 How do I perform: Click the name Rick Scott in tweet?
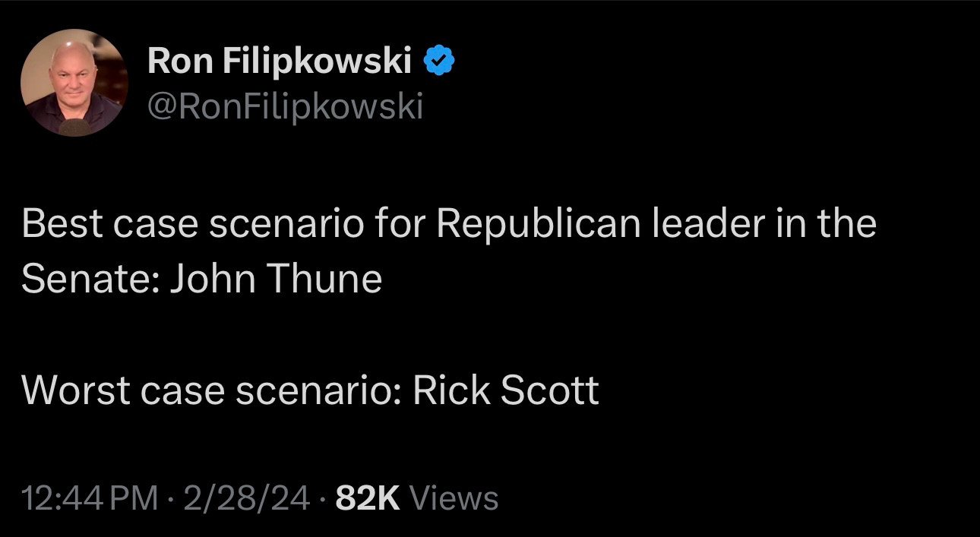[506, 390]
